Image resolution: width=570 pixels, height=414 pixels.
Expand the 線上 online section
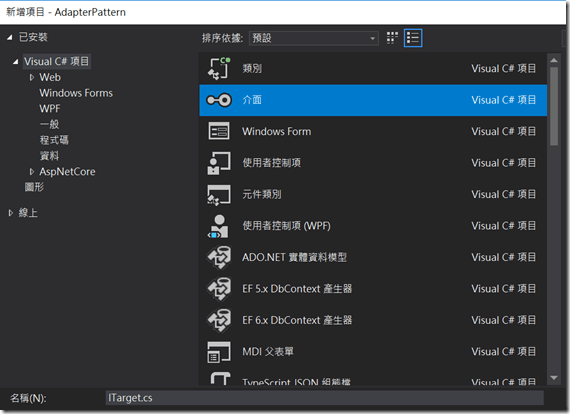tap(11, 213)
